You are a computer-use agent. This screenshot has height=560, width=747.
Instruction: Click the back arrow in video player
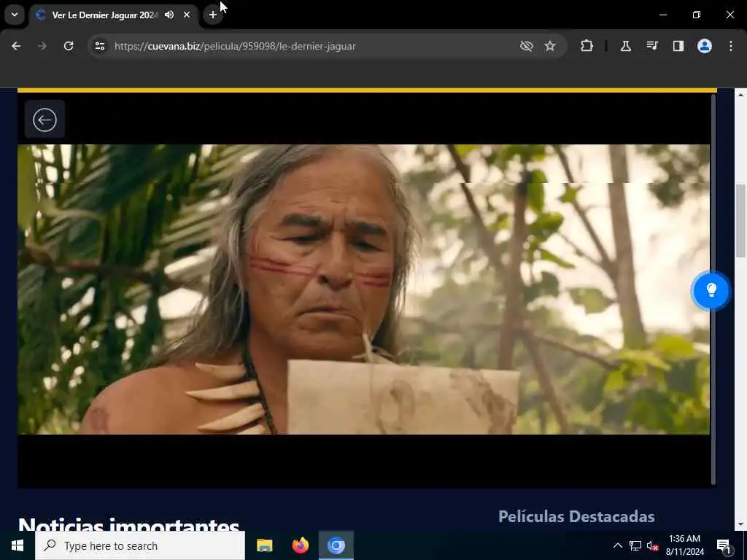pos(44,120)
